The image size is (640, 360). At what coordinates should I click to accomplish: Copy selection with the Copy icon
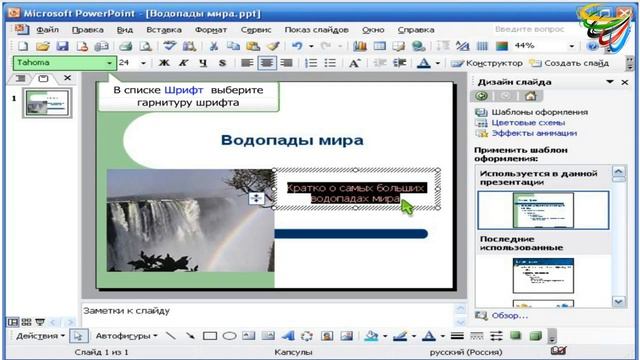pyautogui.click(x=233, y=46)
